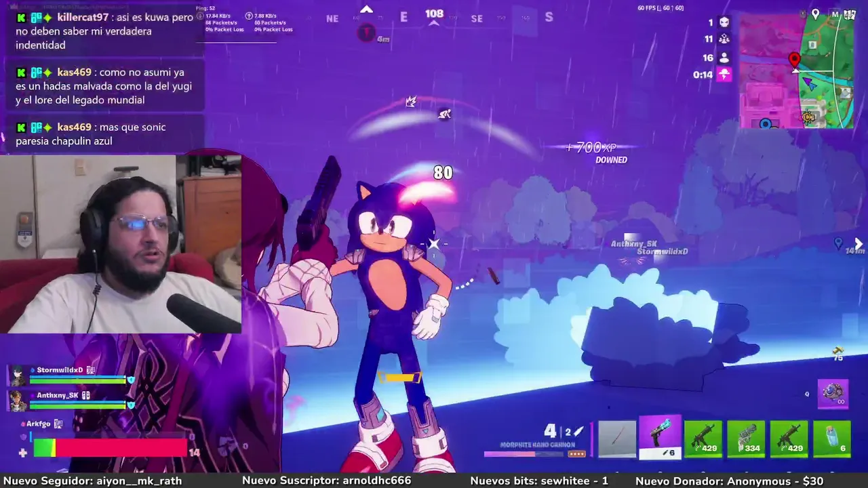Viewport: 868px width, 488px height.
Task: Select the Morphite Hand Cannon slot
Action: pos(660,437)
